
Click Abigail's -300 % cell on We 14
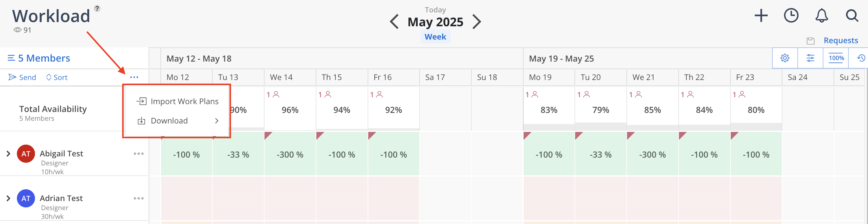[x=290, y=154]
